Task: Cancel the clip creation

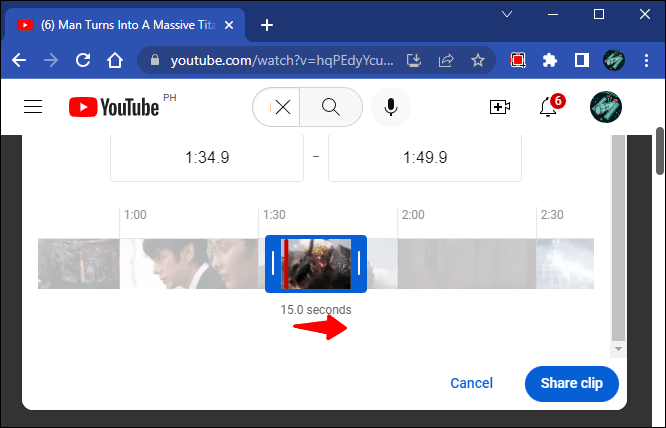Action: [x=471, y=383]
